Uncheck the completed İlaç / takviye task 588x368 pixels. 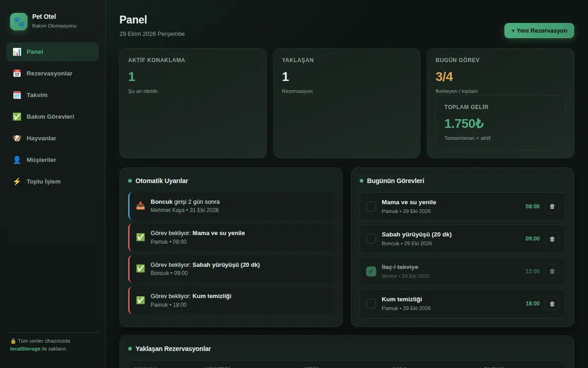pyautogui.click(x=371, y=271)
